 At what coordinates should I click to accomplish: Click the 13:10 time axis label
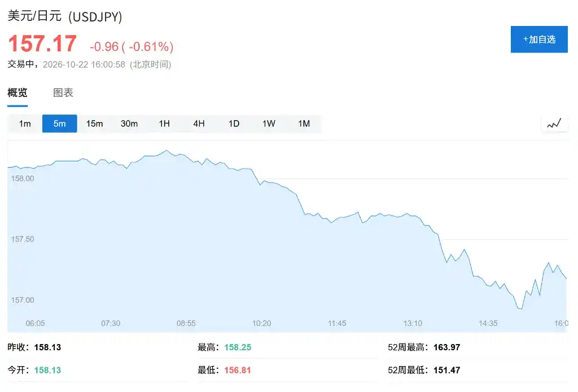click(x=413, y=323)
